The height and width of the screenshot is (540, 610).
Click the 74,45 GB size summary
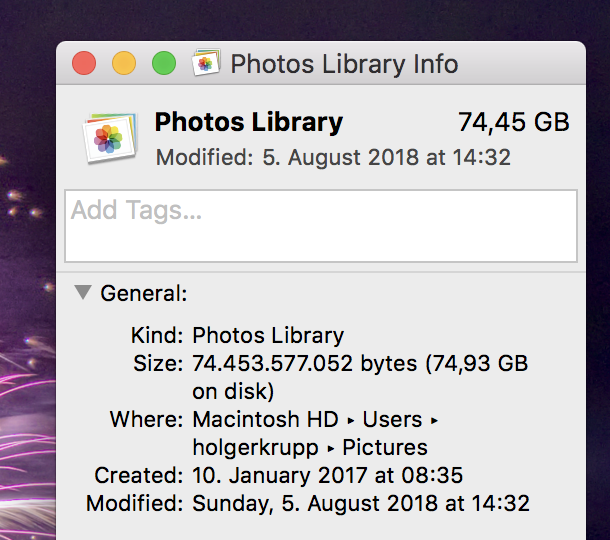click(x=514, y=123)
